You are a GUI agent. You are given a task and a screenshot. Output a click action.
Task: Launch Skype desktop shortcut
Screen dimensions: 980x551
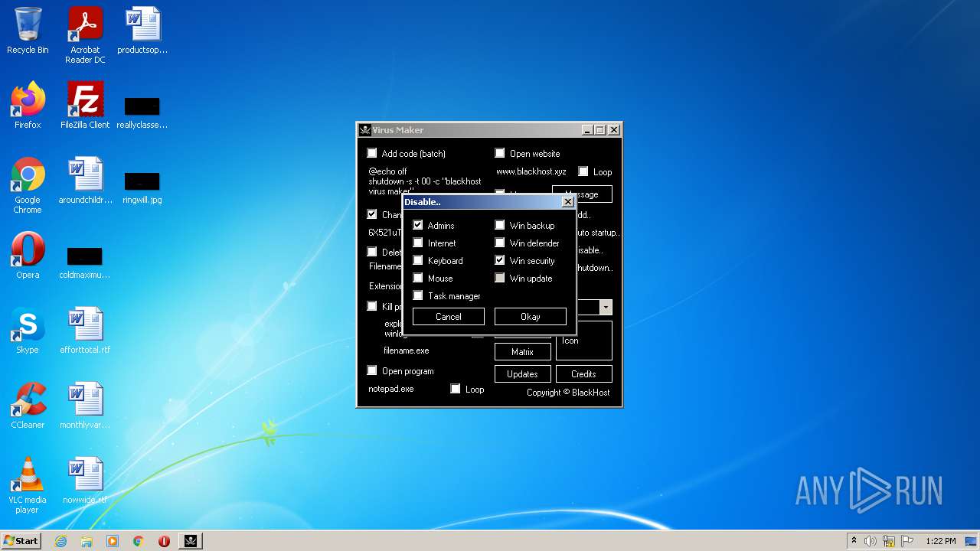28,331
